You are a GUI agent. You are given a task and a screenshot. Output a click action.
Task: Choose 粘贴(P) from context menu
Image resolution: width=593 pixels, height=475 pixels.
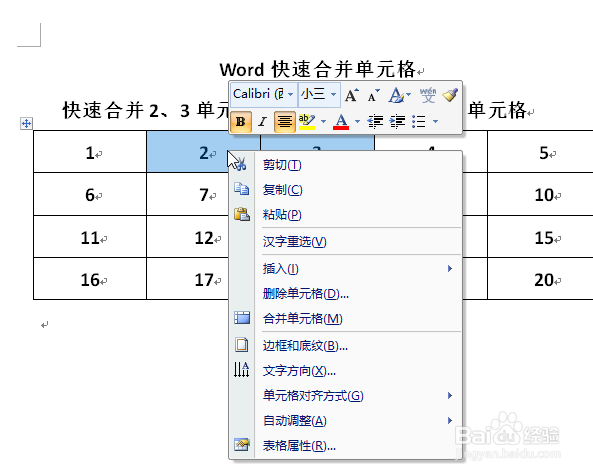coord(345,214)
